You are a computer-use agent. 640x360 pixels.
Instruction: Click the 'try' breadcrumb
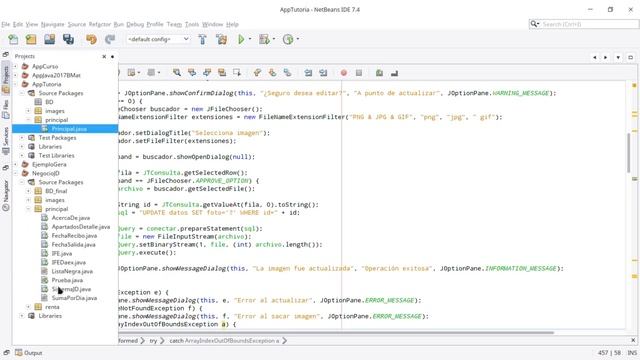click(153, 340)
